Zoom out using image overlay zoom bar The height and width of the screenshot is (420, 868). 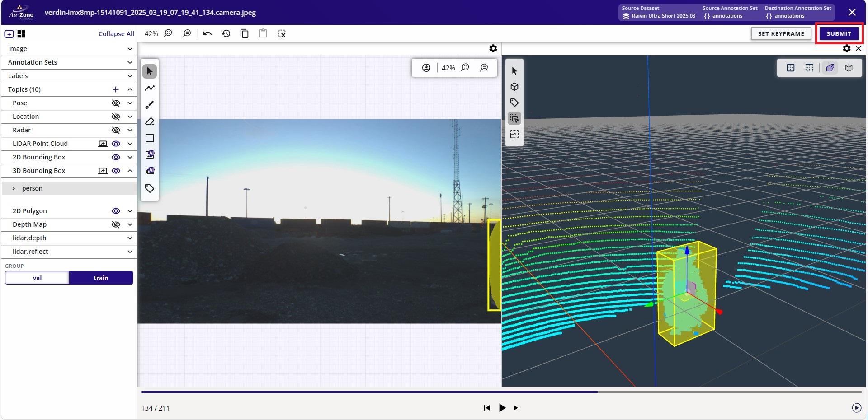point(484,68)
